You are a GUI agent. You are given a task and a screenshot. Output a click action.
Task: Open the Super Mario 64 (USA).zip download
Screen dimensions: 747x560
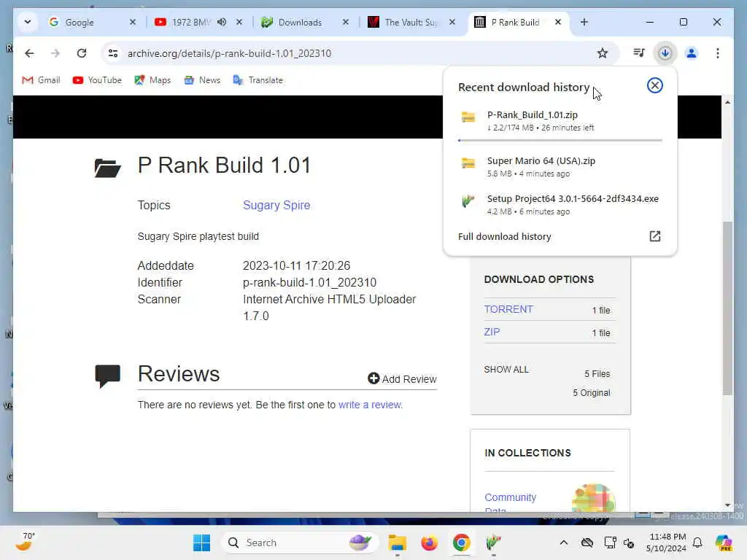point(560,167)
